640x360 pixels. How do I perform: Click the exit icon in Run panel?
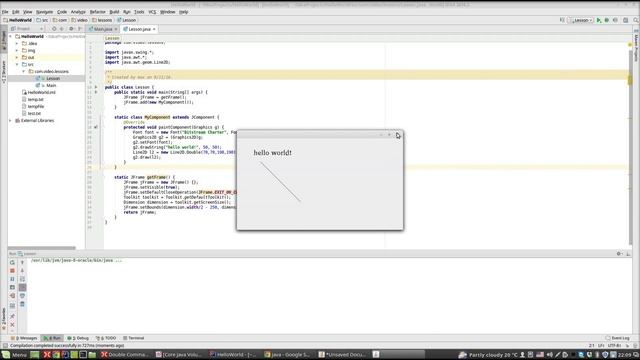(x=12, y=296)
